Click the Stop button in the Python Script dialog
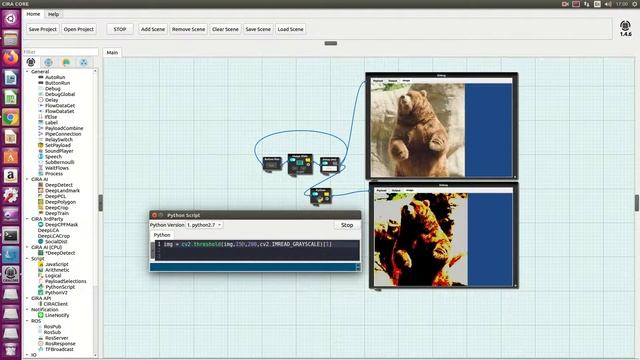Image resolution: width=640 pixels, height=360 pixels. (x=347, y=225)
